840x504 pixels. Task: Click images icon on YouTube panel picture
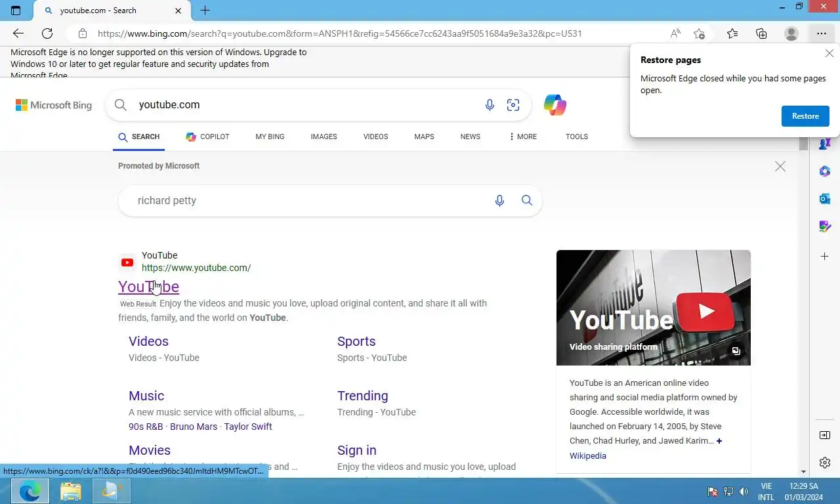[736, 351]
